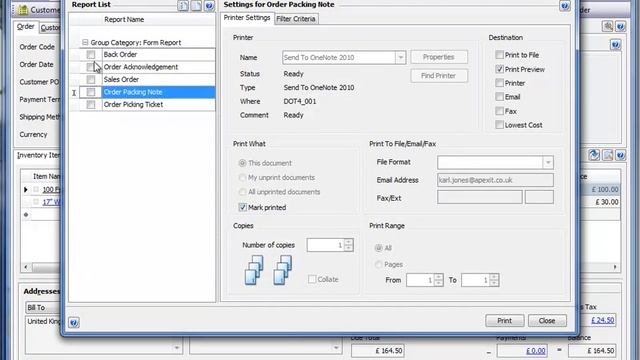The width and height of the screenshot is (640, 360).
Task: Open the £ 0.00 payment link in the background window
Action: [536, 351]
